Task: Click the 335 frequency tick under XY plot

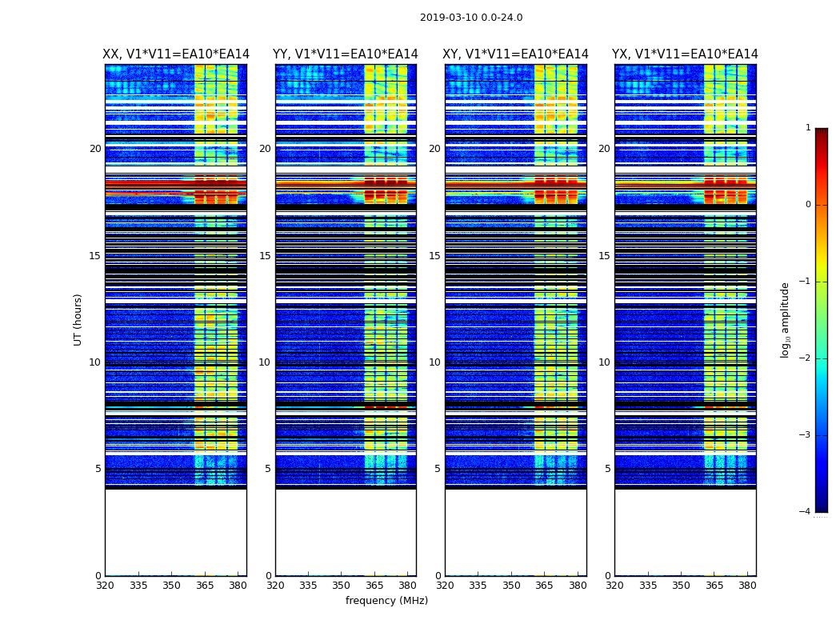Action: (478, 585)
